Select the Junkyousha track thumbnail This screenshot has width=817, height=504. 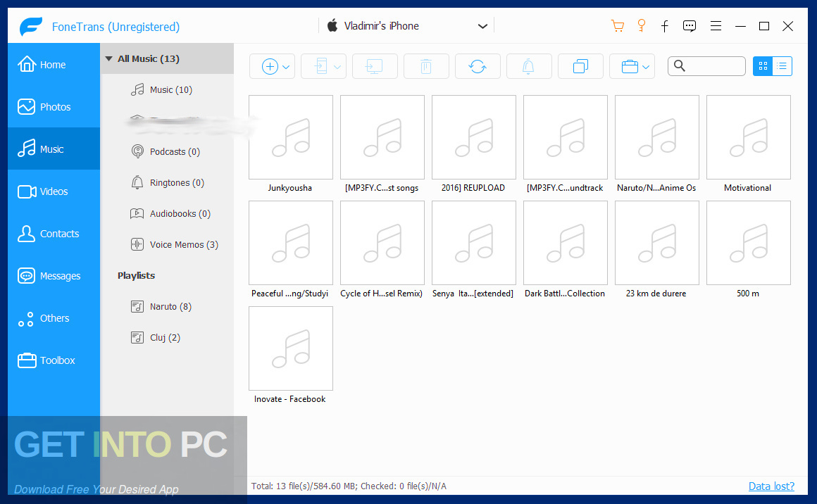(x=291, y=137)
